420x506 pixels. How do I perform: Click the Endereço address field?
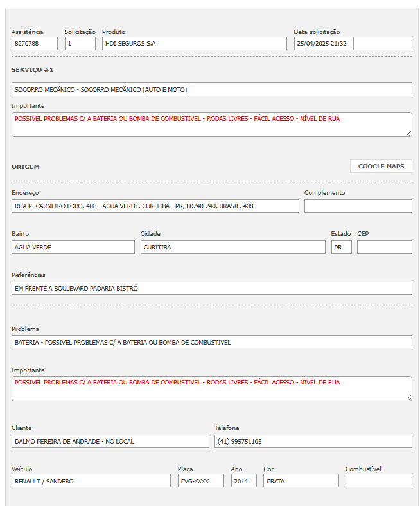[155, 206]
